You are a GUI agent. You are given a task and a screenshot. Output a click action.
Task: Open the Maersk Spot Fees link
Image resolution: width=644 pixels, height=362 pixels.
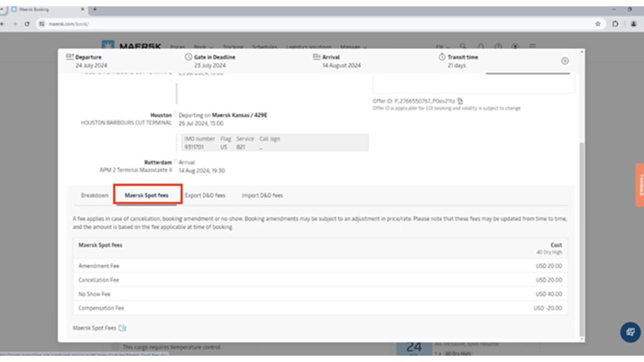(x=95, y=328)
